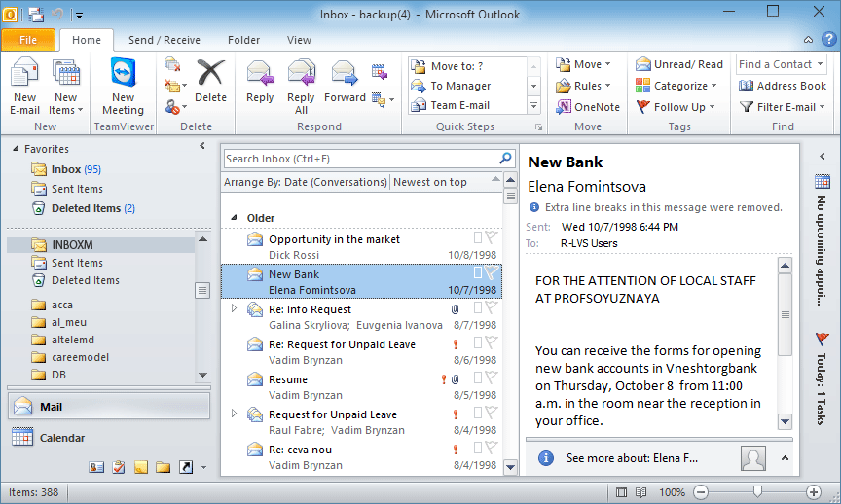Viewport: 841px width, 504px height.
Task: Switch to Mail view
Action: [x=109, y=407]
